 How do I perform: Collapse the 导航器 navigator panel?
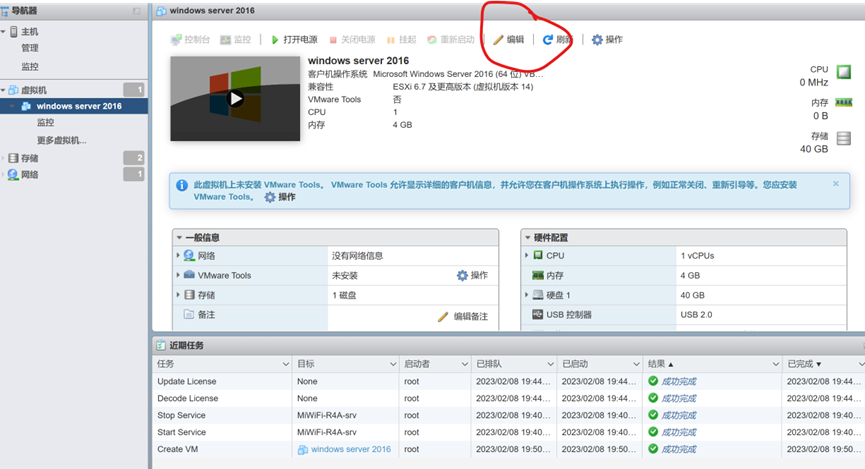click(136, 11)
